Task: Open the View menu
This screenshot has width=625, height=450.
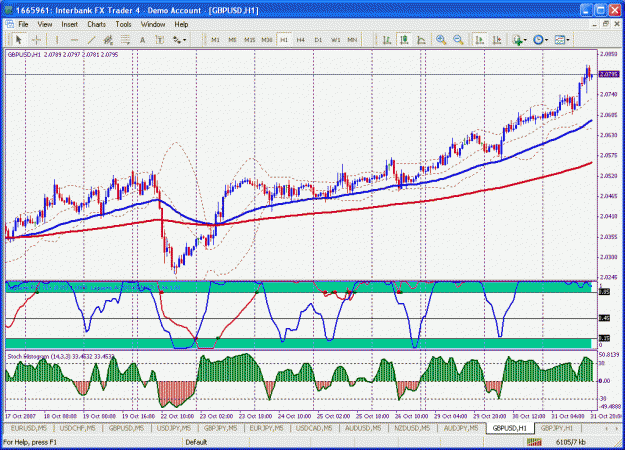Action: [45, 24]
